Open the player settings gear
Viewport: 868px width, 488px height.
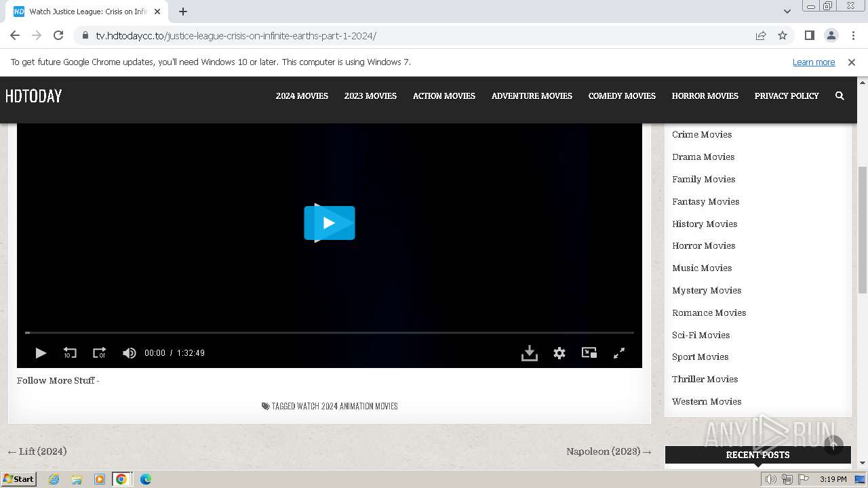559,353
